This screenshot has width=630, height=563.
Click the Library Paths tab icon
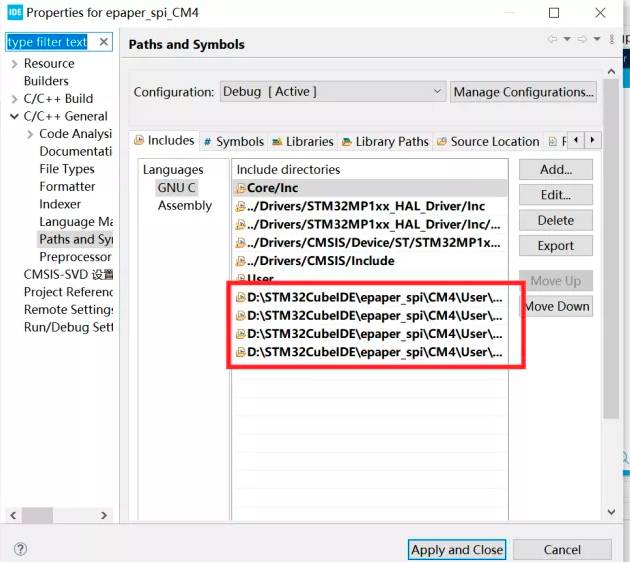[347, 141]
